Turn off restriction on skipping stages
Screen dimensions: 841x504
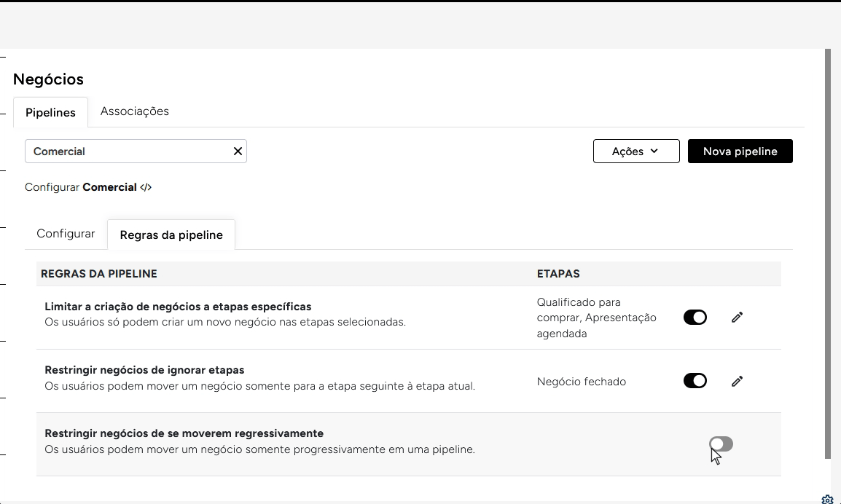(x=695, y=381)
